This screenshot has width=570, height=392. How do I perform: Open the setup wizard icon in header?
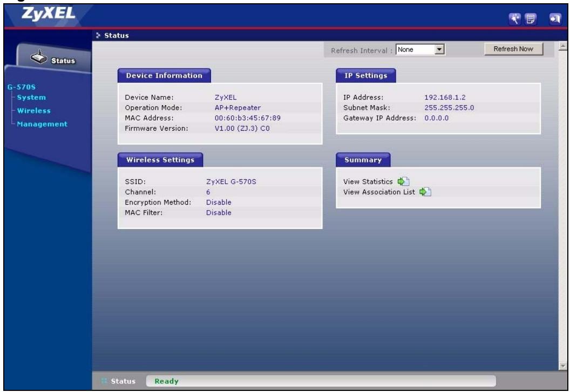point(514,18)
